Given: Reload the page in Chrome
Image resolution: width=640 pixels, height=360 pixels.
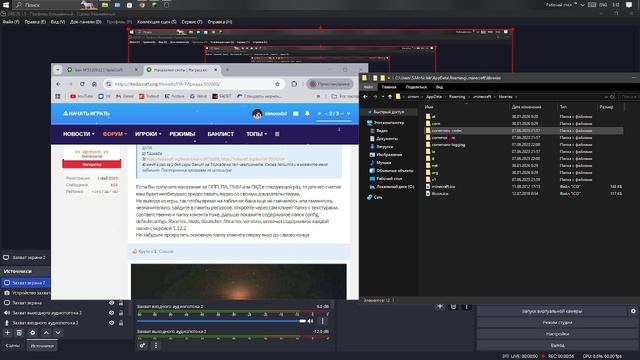Looking at the screenshot, I should [x=82, y=84].
